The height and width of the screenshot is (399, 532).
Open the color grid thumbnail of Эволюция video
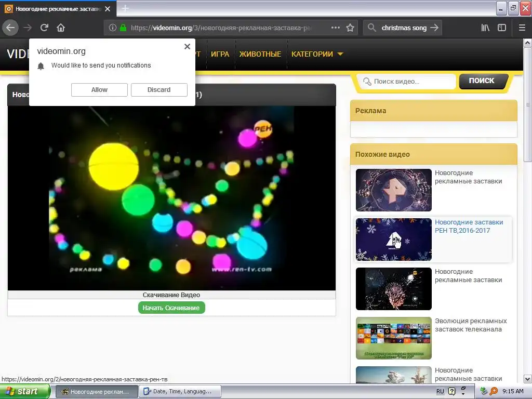394,338
